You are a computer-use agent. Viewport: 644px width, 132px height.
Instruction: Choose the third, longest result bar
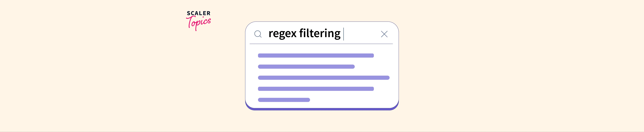coord(324,78)
